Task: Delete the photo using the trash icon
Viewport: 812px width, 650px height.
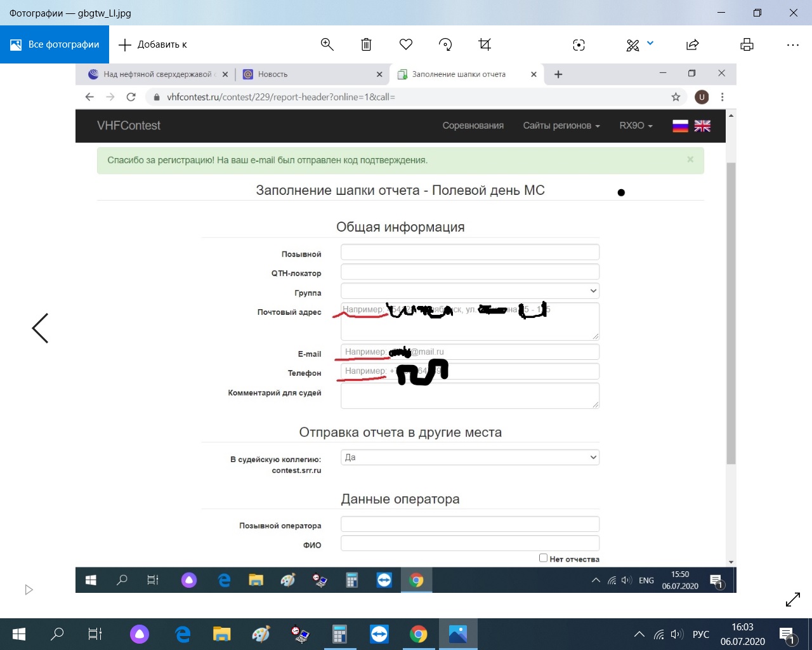Action: 366,44
